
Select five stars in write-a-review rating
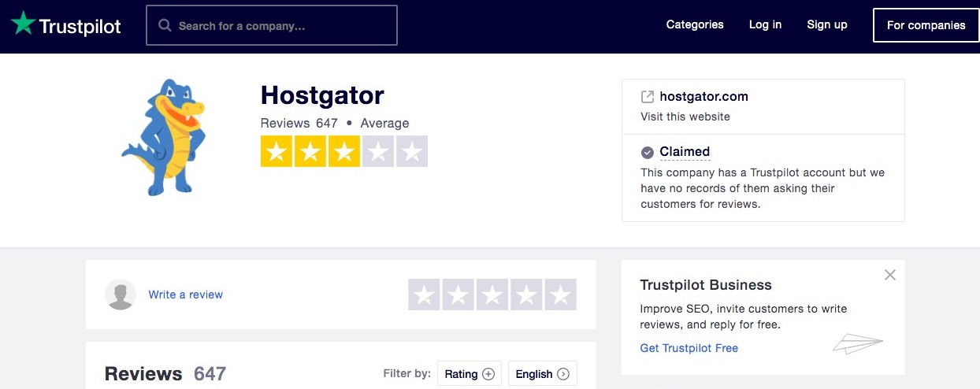click(560, 295)
